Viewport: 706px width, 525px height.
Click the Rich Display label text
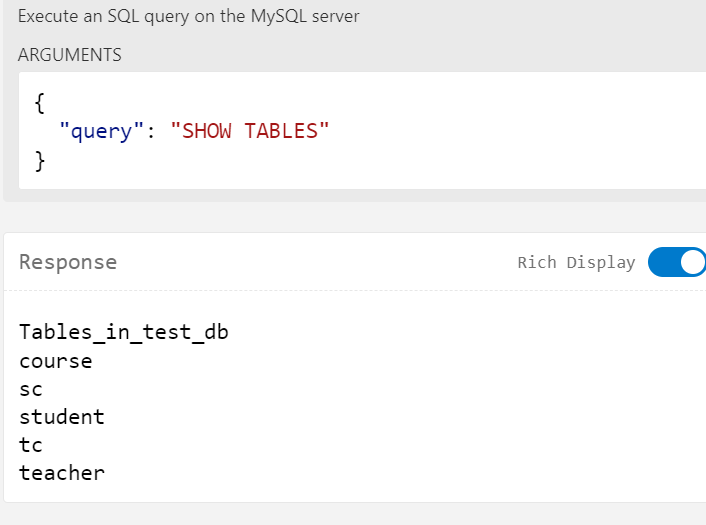coord(576,262)
